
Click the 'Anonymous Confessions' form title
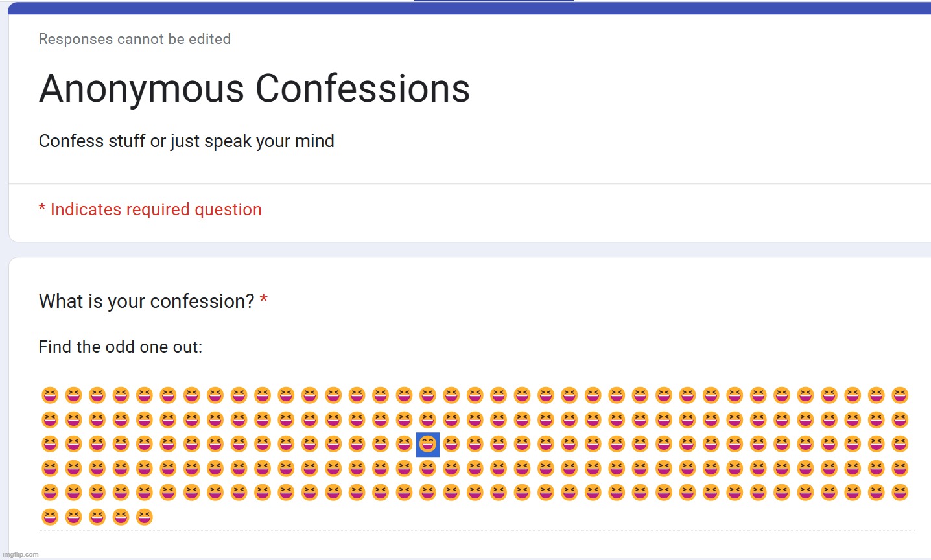click(254, 88)
